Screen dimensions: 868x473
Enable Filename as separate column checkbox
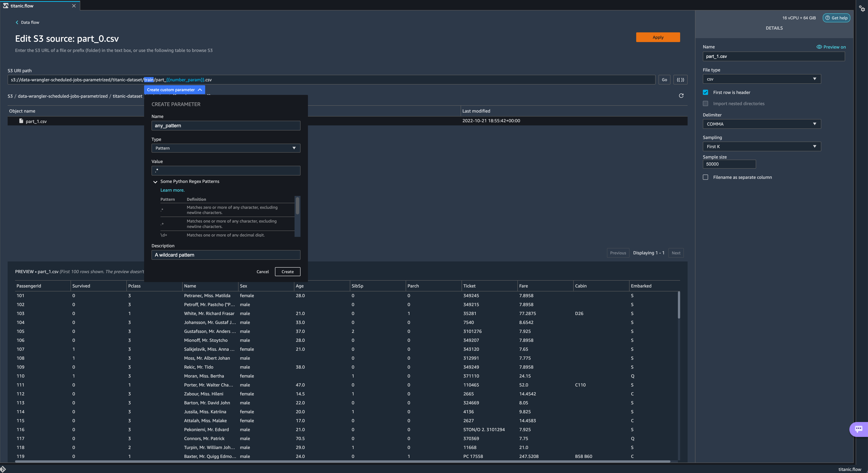705,177
